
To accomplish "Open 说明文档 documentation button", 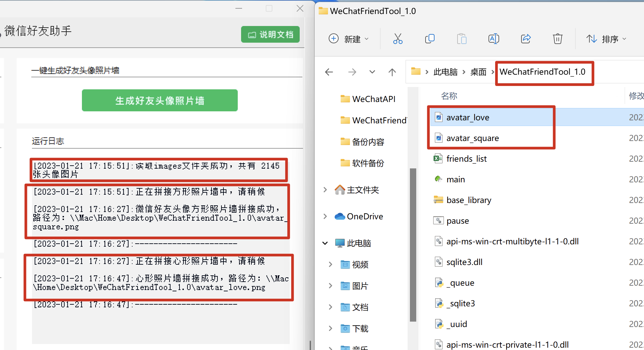I will 270,34.
